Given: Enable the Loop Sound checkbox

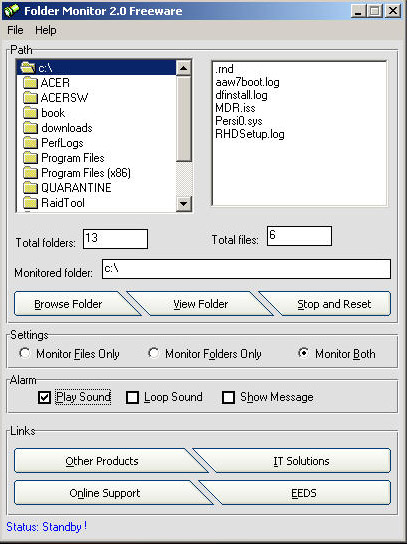Looking at the screenshot, I should click(132, 397).
